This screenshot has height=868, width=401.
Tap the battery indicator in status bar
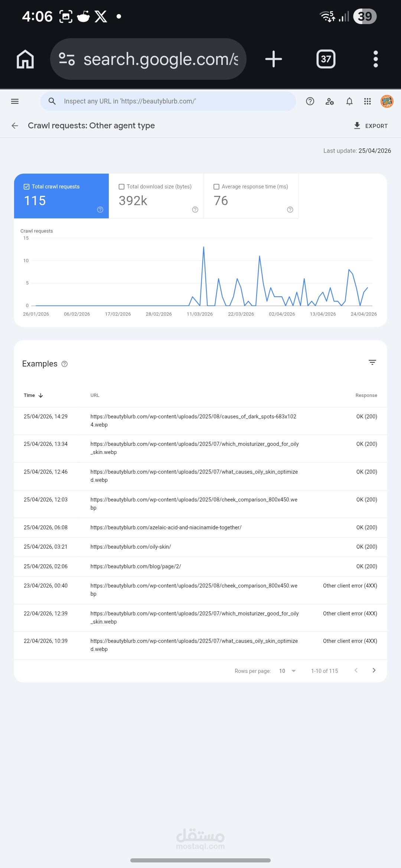(x=365, y=16)
